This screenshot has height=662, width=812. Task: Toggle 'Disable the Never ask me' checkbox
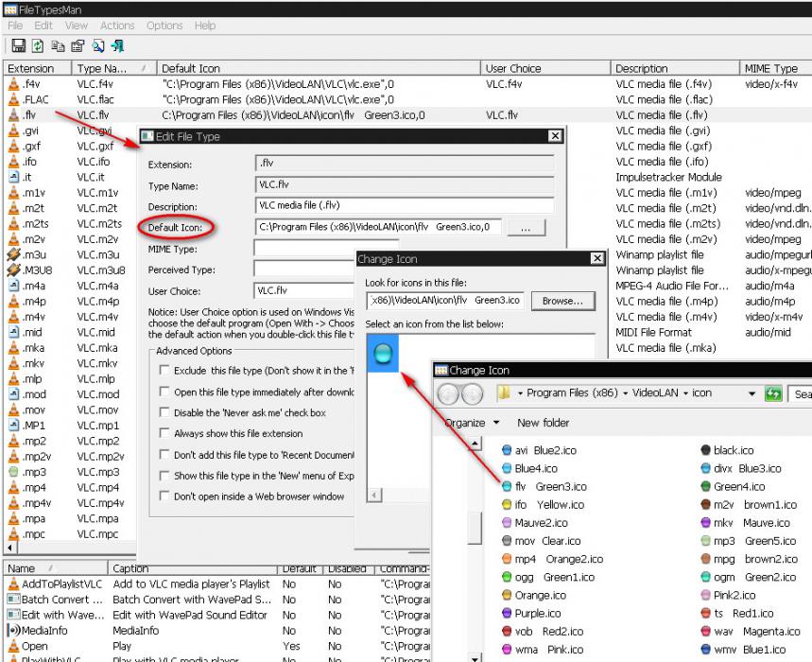click(164, 412)
